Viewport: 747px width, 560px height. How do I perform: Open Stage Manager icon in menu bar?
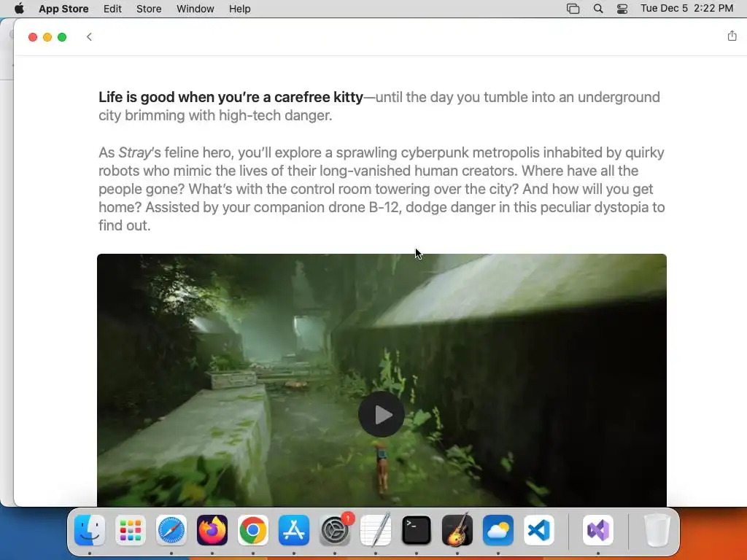click(573, 9)
